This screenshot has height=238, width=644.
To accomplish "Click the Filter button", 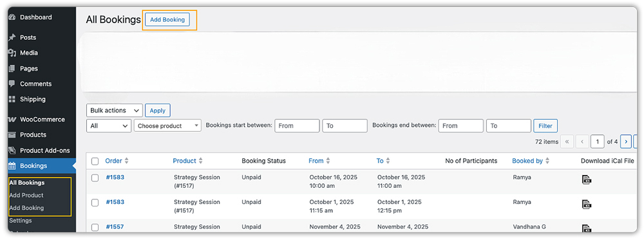I will tap(545, 125).
